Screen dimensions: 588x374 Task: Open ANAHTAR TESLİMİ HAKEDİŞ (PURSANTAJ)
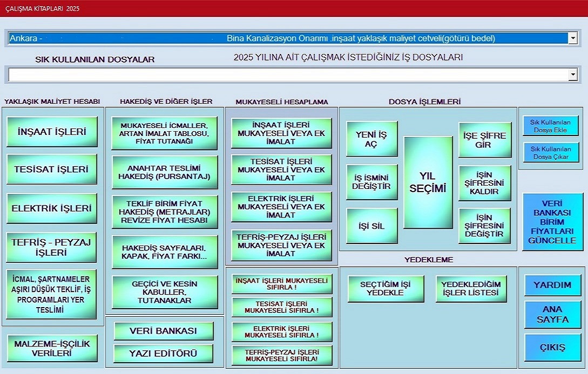(164, 172)
